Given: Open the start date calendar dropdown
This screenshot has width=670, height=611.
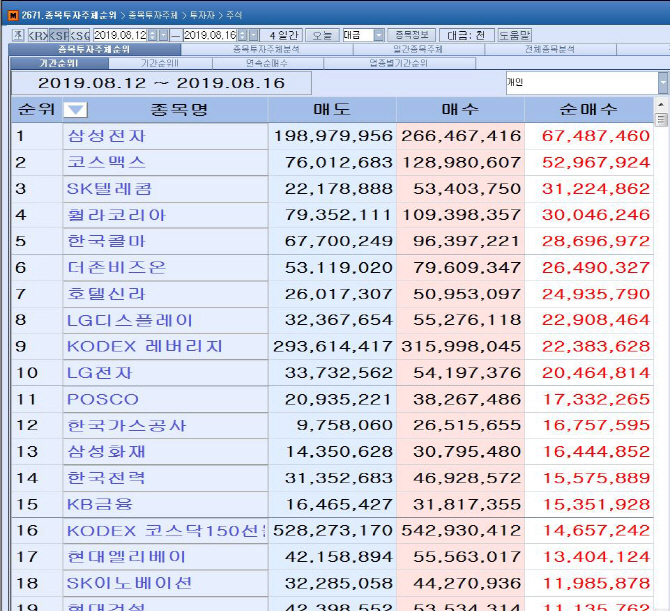Looking at the screenshot, I should [x=164, y=35].
